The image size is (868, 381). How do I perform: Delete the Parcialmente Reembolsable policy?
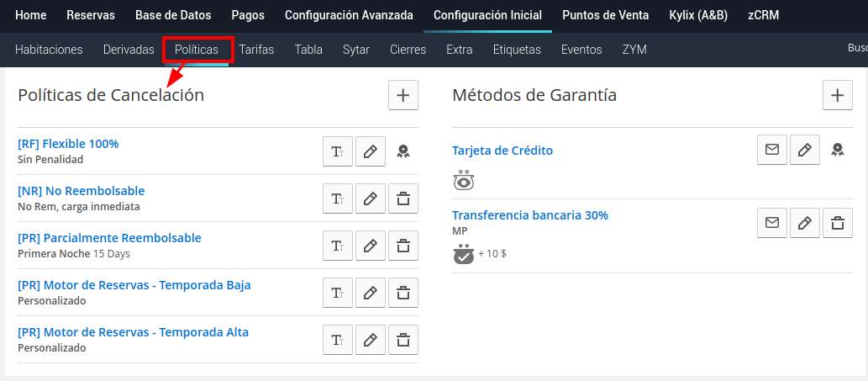click(x=403, y=246)
